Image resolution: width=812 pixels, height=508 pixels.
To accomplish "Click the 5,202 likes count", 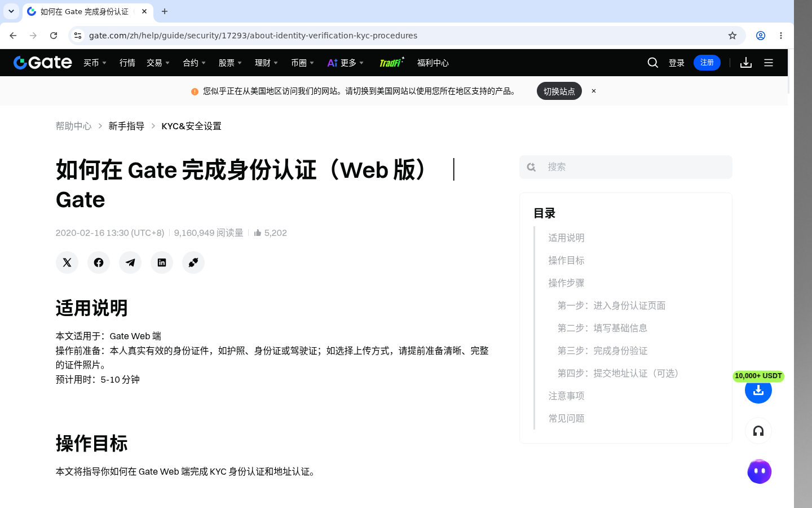I will pos(275,233).
